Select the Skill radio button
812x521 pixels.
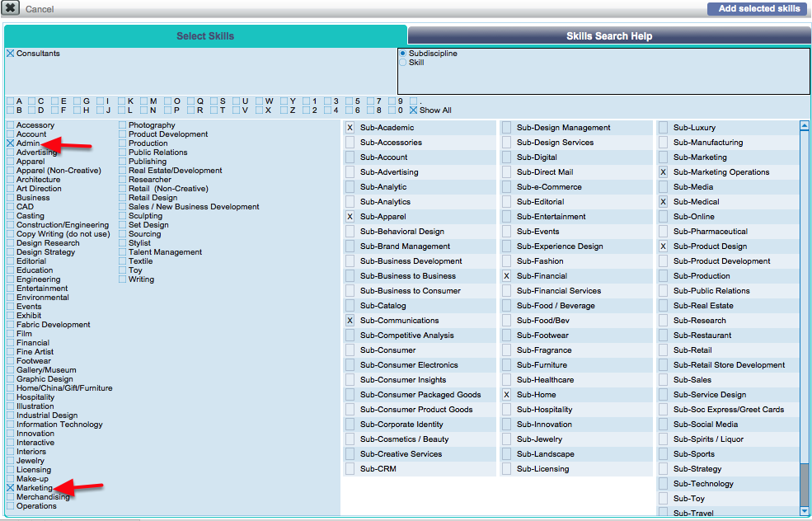[402, 62]
